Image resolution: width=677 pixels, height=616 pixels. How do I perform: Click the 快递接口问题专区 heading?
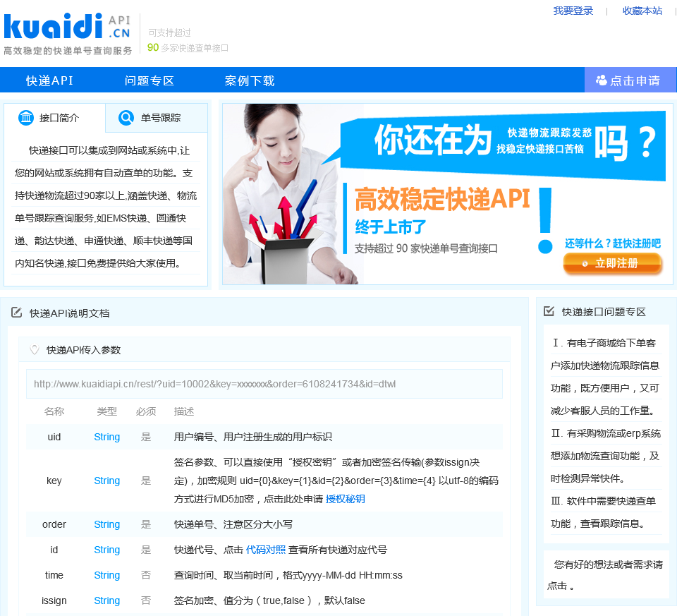604,311
